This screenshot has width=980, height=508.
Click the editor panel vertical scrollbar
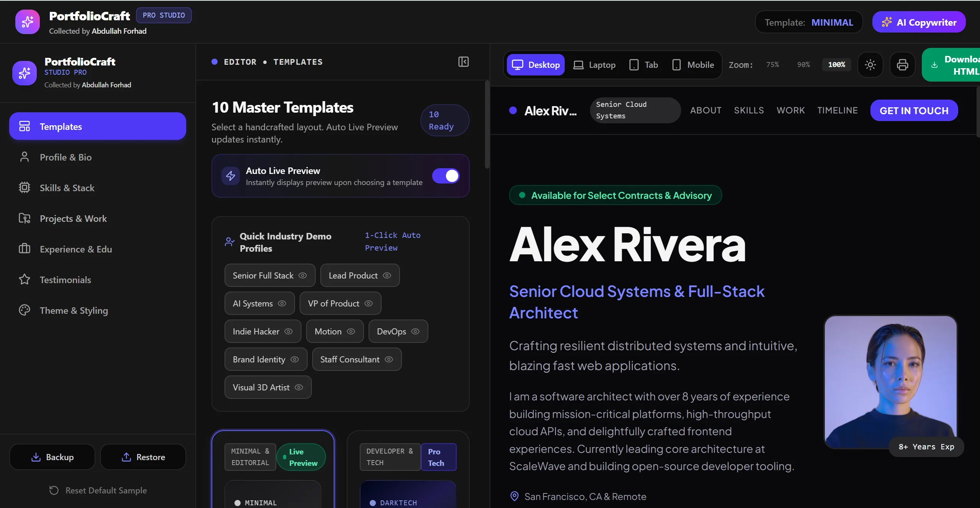click(x=487, y=125)
